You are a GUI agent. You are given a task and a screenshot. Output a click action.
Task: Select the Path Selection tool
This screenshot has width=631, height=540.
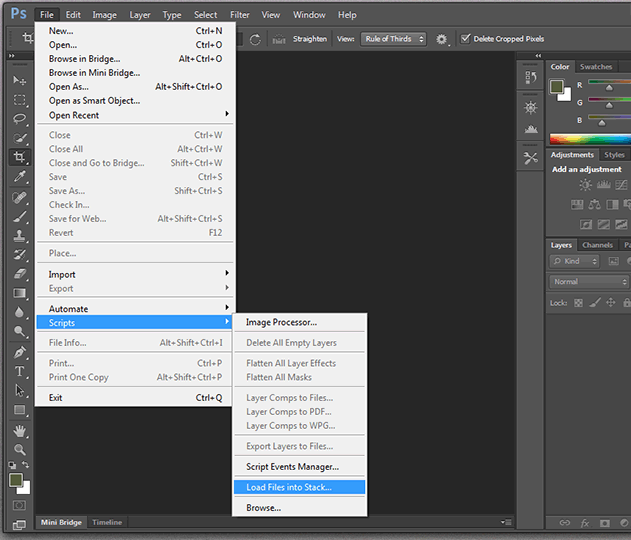19,390
